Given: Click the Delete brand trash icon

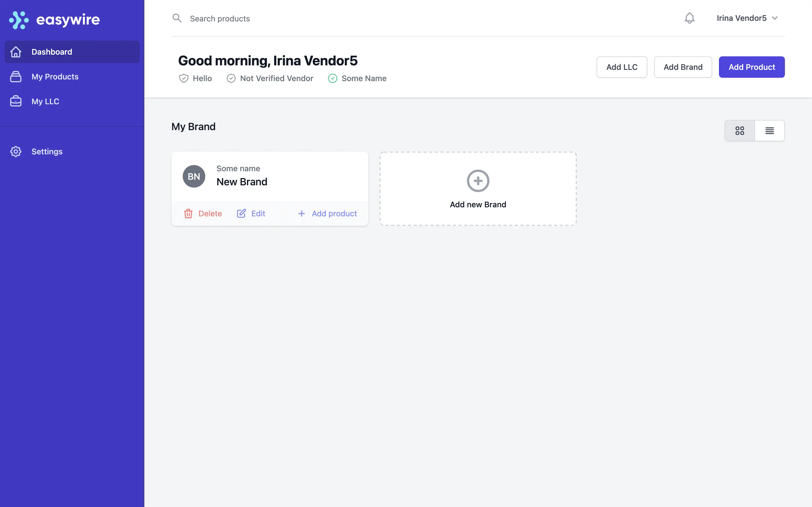Looking at the screenshot, I should (x=188, y=213).
